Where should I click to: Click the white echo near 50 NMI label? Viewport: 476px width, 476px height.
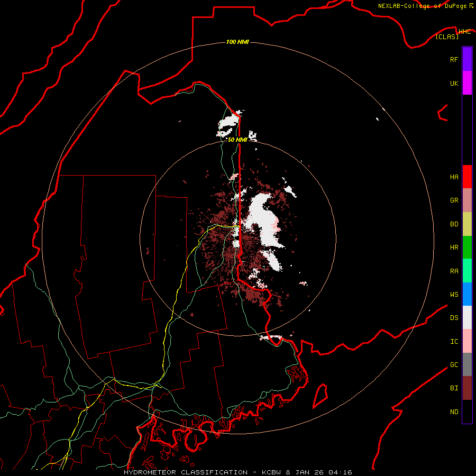tap(252, 136)
